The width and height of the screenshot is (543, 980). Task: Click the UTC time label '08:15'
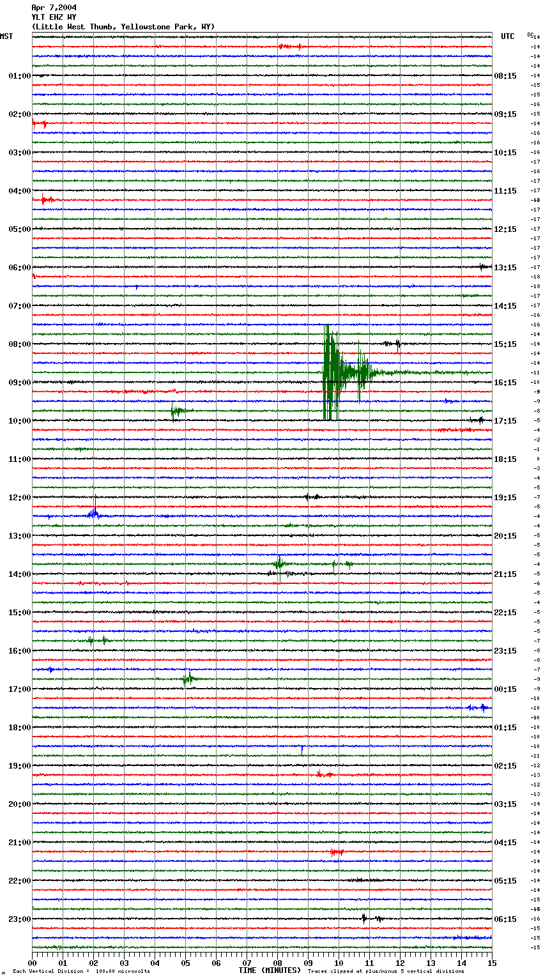point(505,76)
